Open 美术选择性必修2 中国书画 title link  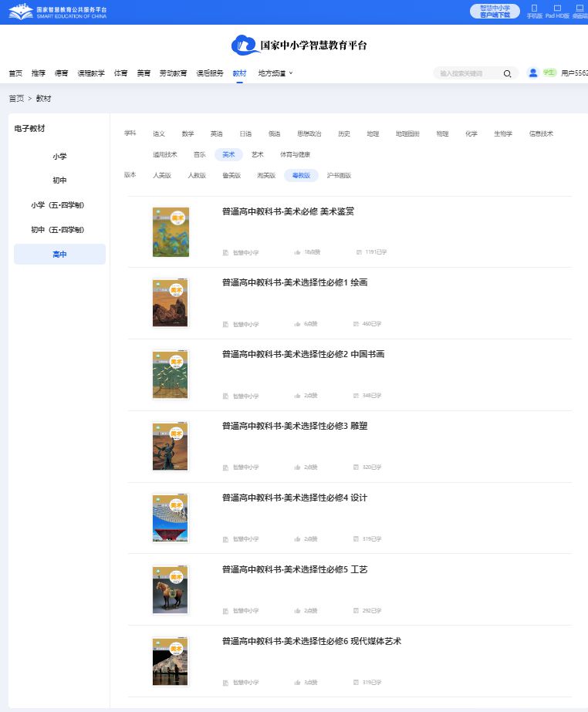pos(302,354)
